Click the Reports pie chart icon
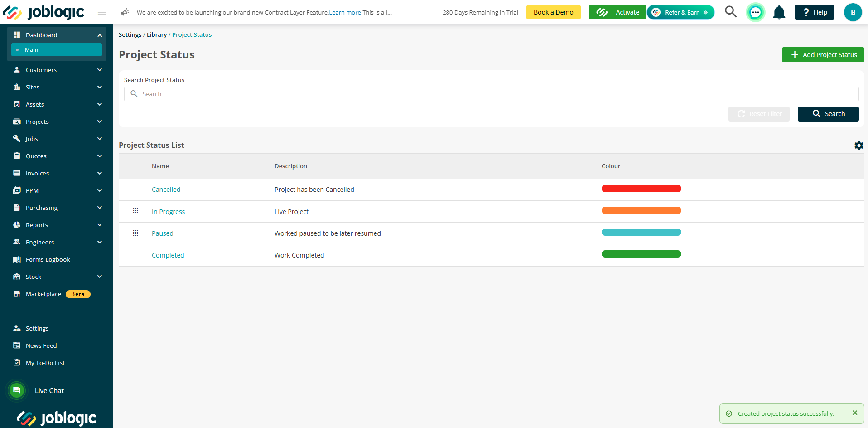Image resolution: width=868 pixels, height=428 pixels. 17,225
